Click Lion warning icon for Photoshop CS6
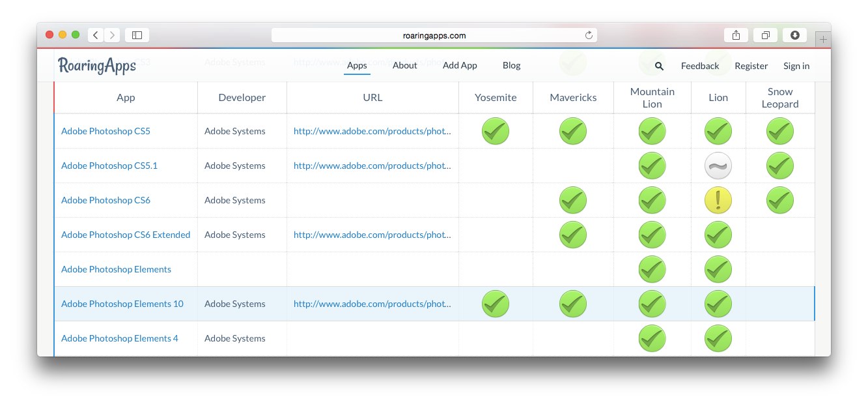The height and width of the screenshot is (408, 868). pos(718,201)
